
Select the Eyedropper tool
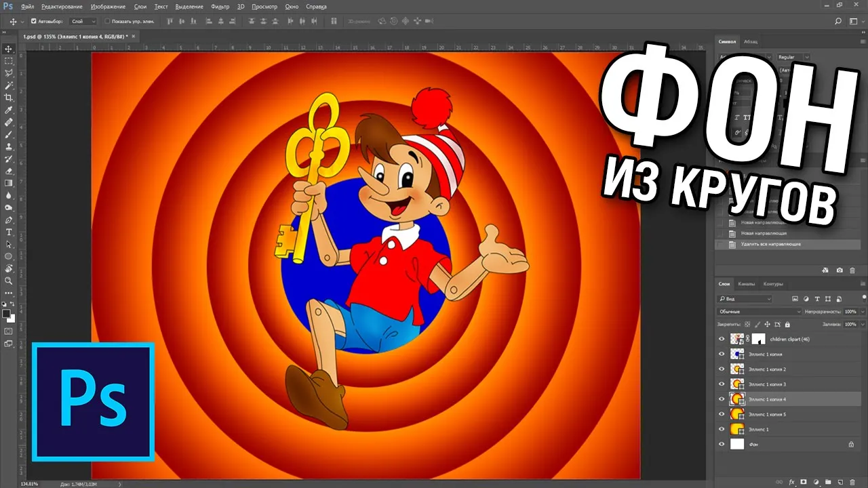(9, 110)
